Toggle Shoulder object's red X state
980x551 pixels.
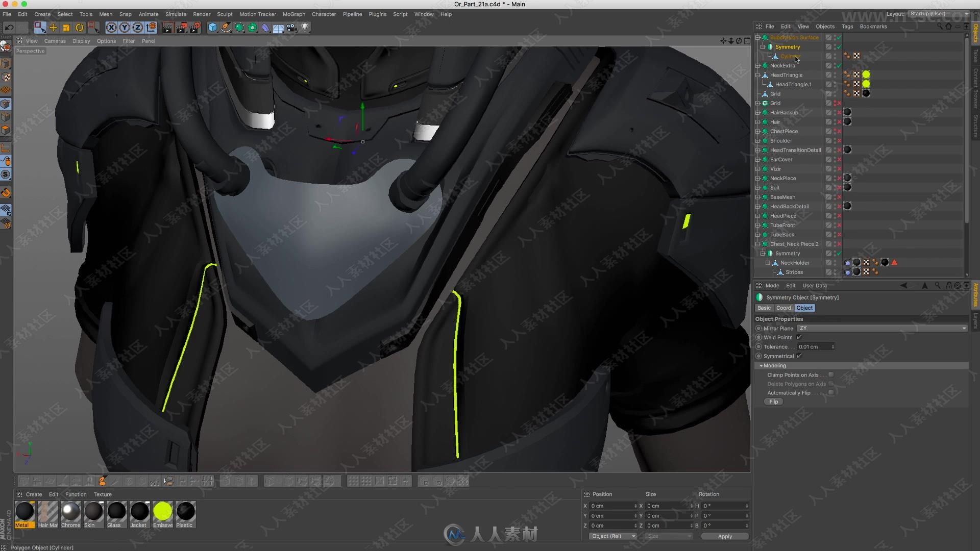[839, 141]
